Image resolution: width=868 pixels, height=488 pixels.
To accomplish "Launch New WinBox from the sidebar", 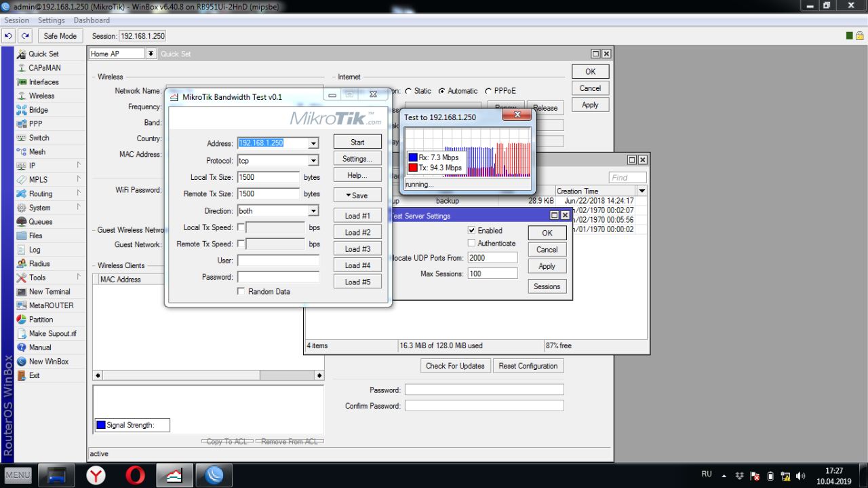I will point(48,361).
